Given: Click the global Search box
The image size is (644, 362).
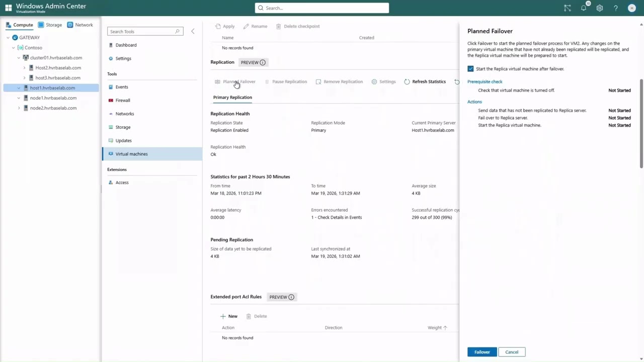Looking at the screenshot, I should (x=322, y=8).
